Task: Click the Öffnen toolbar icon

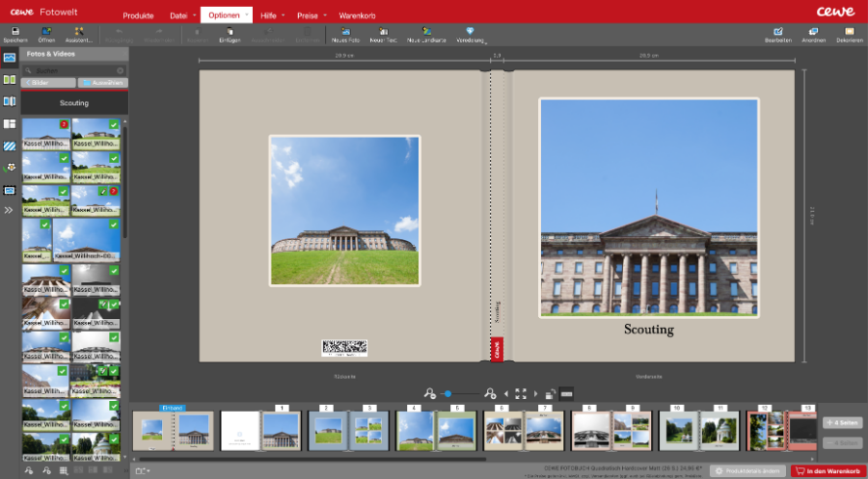Action: click(46, 33)
